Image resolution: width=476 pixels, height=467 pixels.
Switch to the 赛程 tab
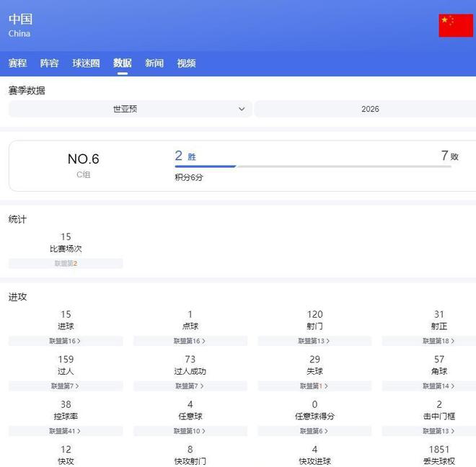pos(17,63)
